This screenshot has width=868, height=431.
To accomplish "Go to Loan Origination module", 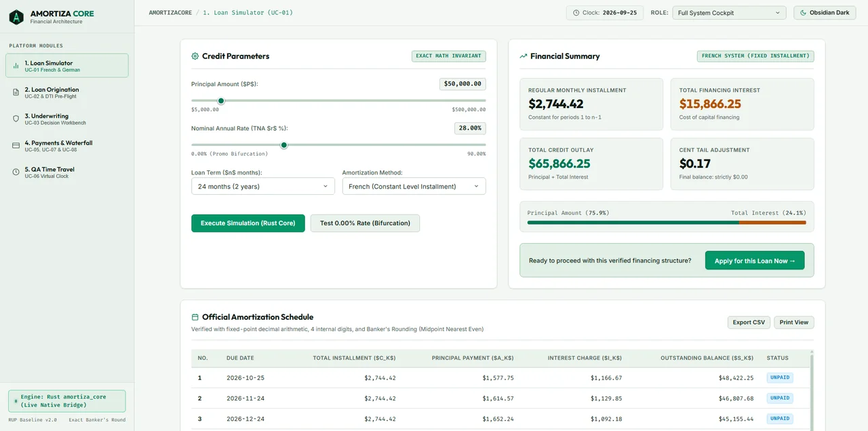I will coord(67,92).
